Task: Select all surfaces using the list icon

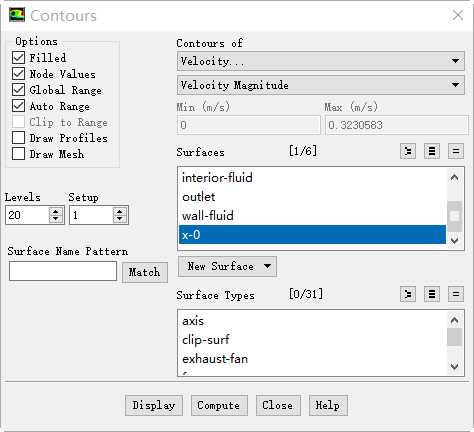Action: 432,152
